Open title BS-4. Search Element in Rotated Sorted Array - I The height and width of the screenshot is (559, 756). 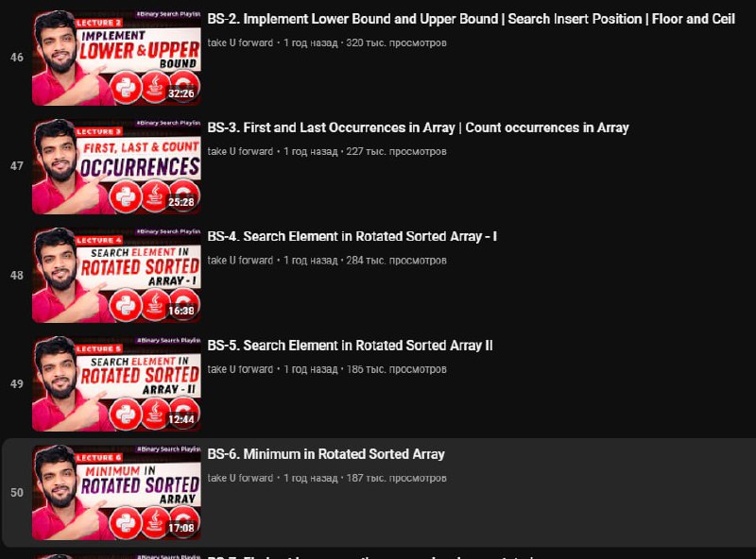(352, 237)
